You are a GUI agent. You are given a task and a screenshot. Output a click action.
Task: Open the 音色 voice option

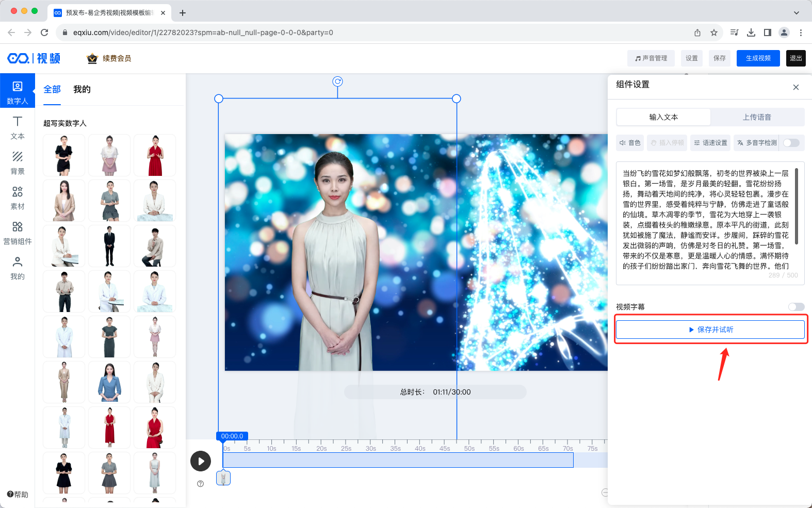click(630, 143)
